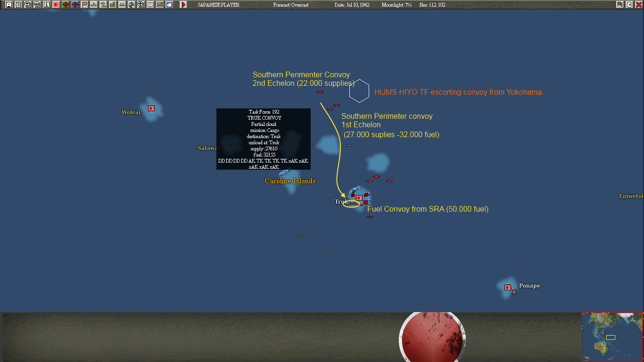The image size is (644, 362).
Task: Click the 'Caroline Islands' map label
Action: (290, 181)
